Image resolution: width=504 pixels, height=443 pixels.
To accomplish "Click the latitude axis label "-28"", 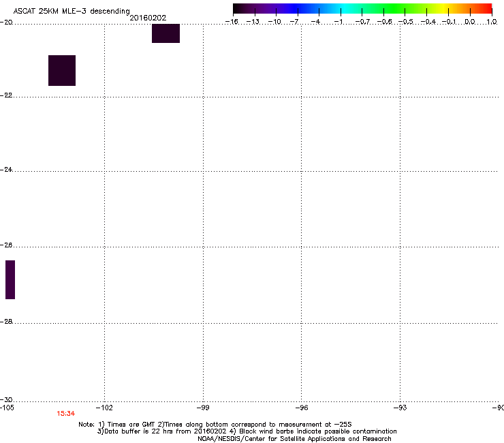I will tap(6, 322).
